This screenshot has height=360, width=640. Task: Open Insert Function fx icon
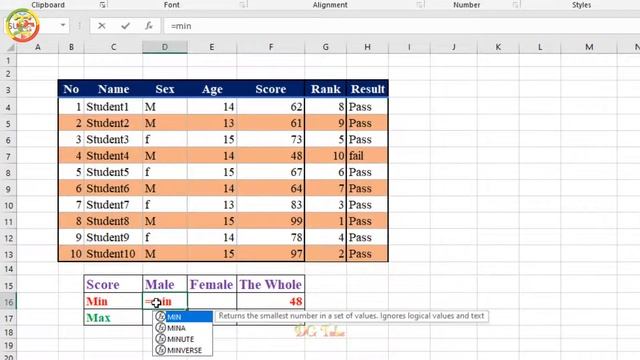pos(149,26)
